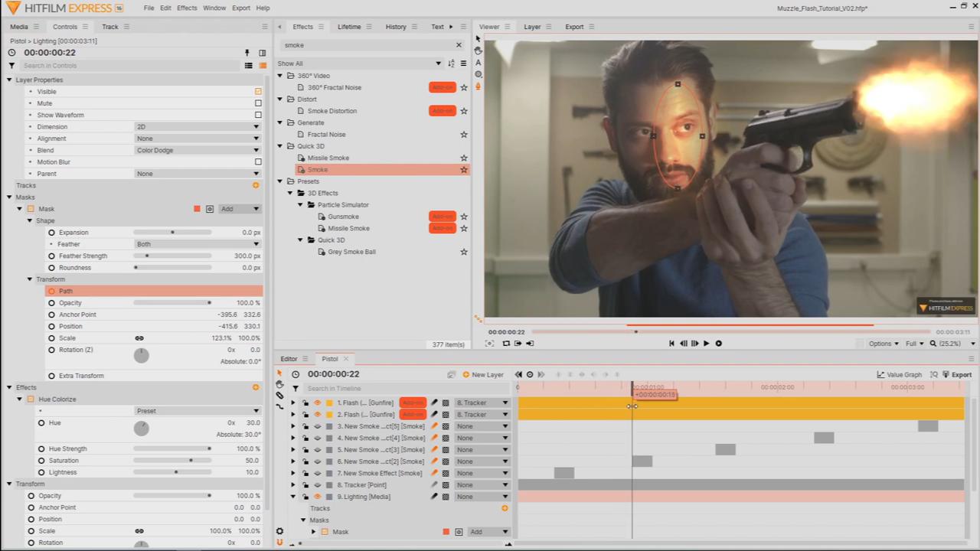The image size is (980, 551).
Task: Switch to the Lifetime tab
Action: (x=349, y=27)
